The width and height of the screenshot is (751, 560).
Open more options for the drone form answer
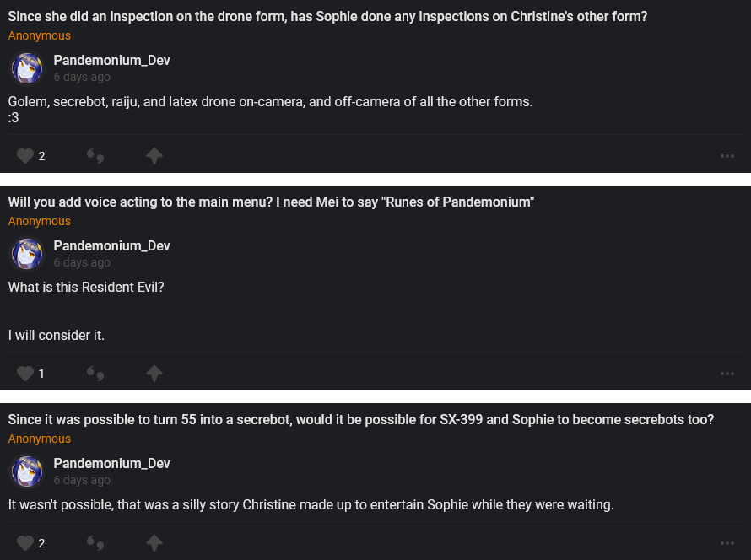coord(727,156)
